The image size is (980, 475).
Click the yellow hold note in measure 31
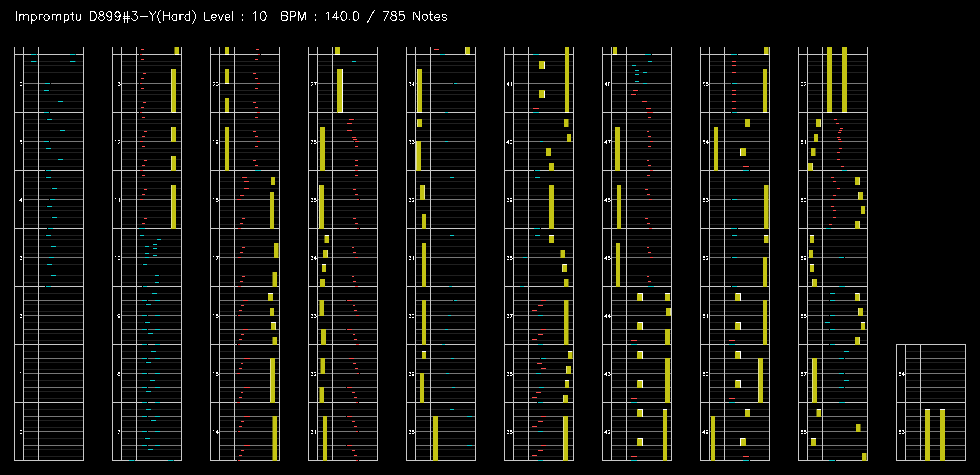(x=424, y=264)
